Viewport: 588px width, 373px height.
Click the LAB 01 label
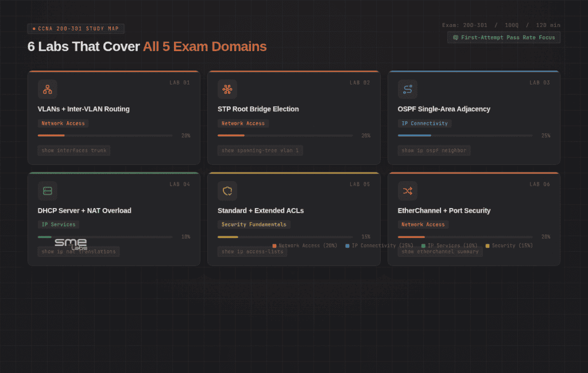[x=180, y=83]
